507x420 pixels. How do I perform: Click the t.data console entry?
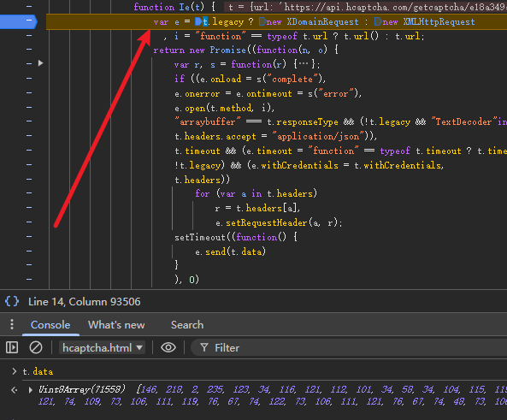click(38, 371)
